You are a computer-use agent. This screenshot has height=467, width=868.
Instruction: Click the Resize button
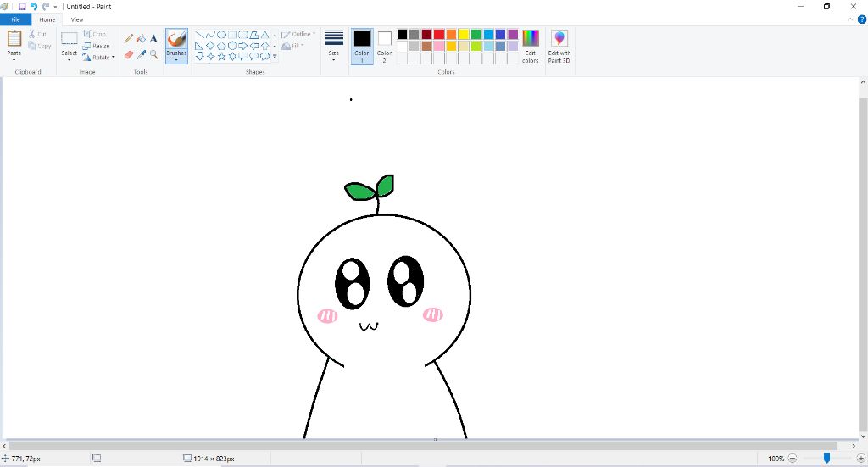pyautogui.click(x=97, y=46)
